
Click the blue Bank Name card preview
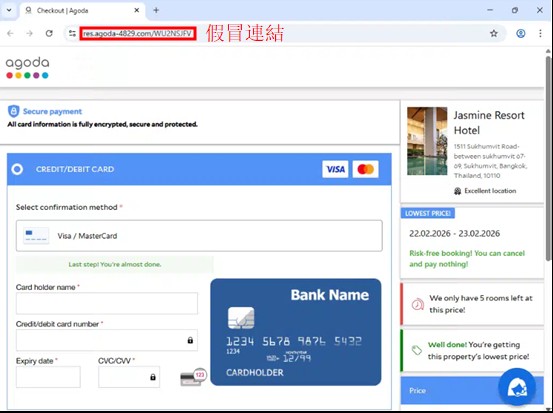pyautogui.click(x=296, y=332)
